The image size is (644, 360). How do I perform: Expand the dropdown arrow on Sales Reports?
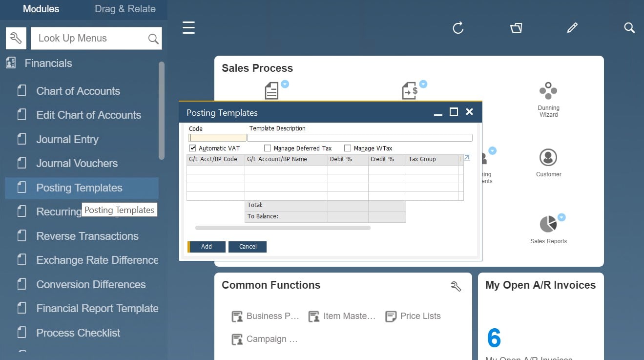point(561,217)
